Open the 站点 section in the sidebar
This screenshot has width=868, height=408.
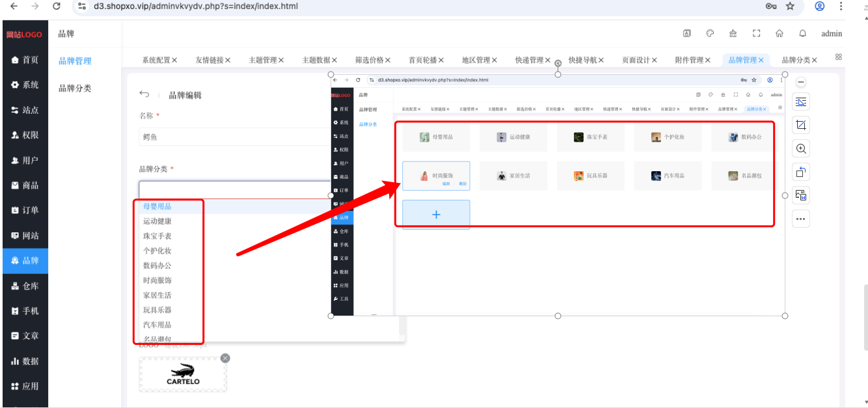click(x=24, y=110)
